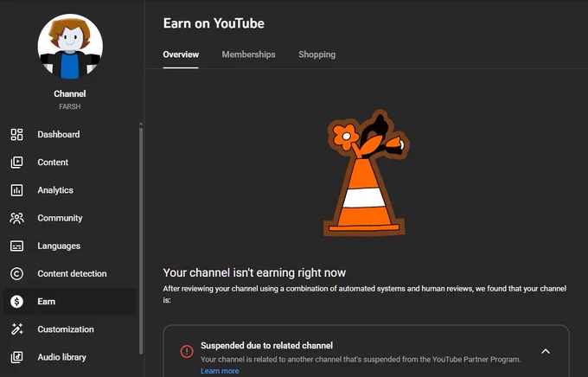Switch to the Memberships tab
The width and height of the screenshot is (588, 377).
pyautogui.click(x=248, y=54)
